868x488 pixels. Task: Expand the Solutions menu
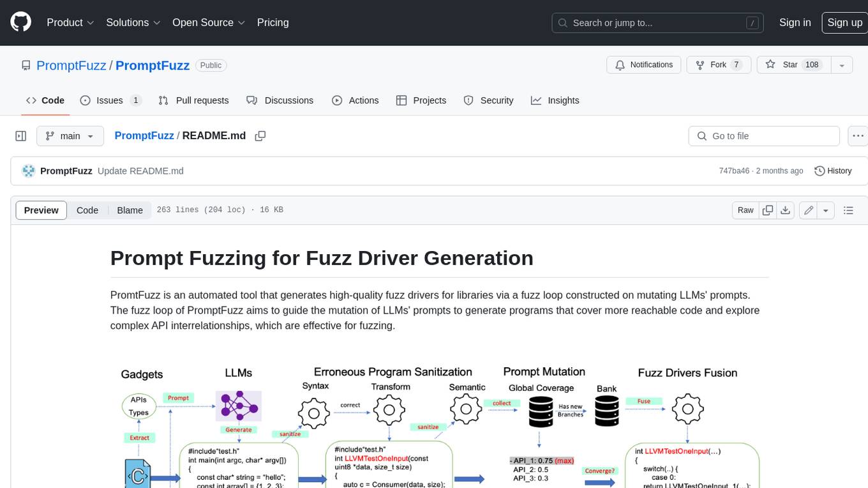point(133,22)
